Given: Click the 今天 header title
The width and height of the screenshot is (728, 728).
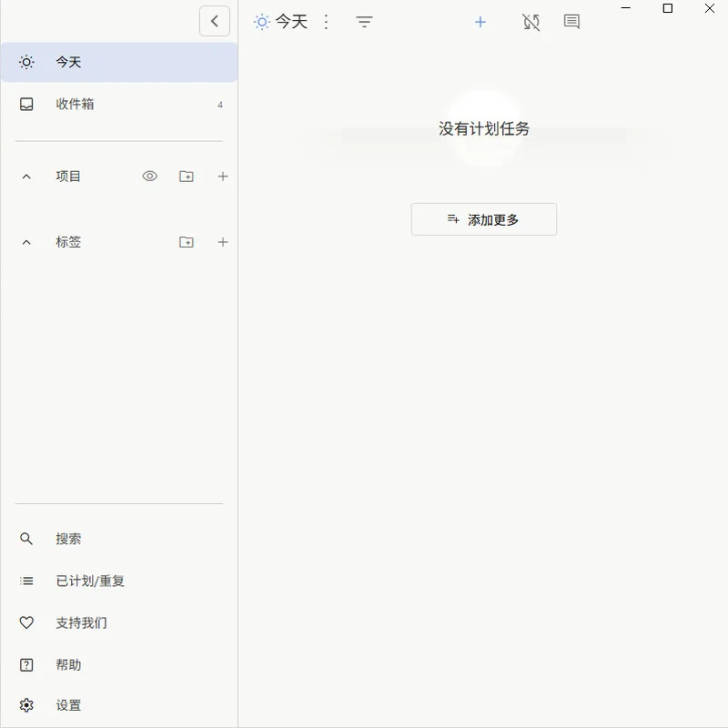Looking at the screenshot, I should click(291, 21).
